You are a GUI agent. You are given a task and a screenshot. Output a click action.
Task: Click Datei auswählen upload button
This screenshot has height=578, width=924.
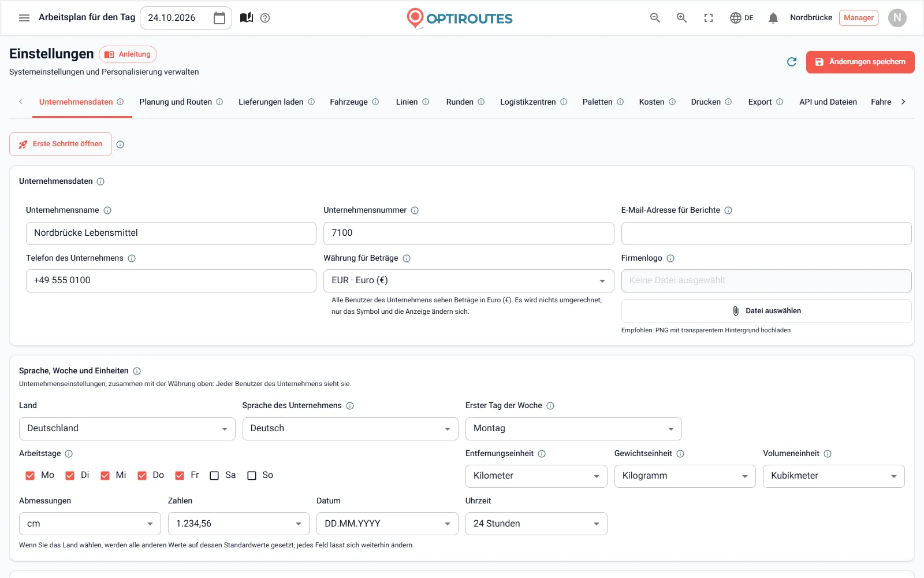coord(766,311)
